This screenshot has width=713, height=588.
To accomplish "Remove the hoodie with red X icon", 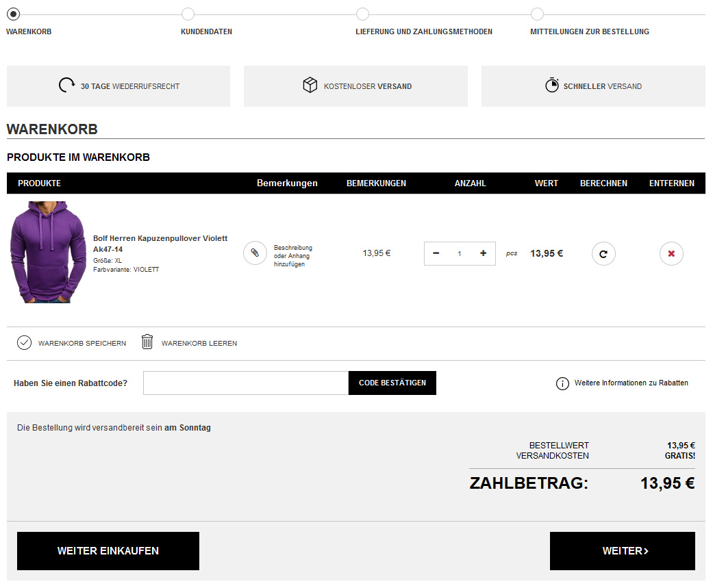I will [x=671, y=254].
